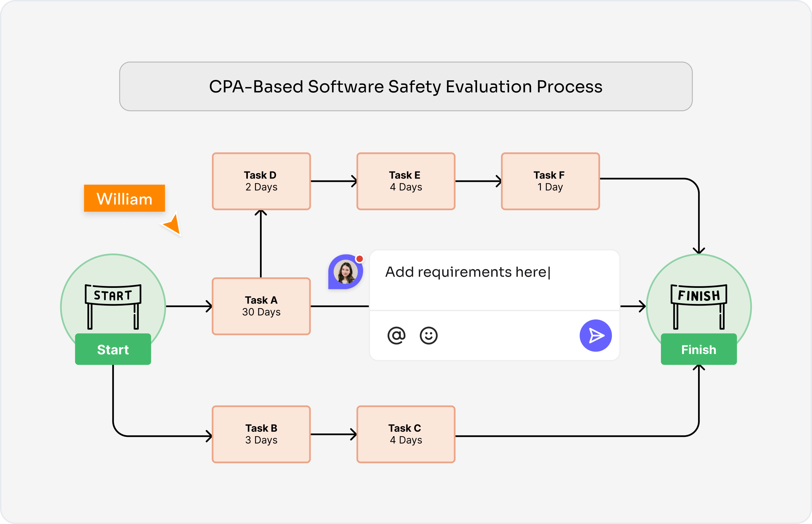Image resolution: width=812 pixels, height=524 pixels.
Task: Click the 'Add requirements here' comment field
Action: coord(494,280)
